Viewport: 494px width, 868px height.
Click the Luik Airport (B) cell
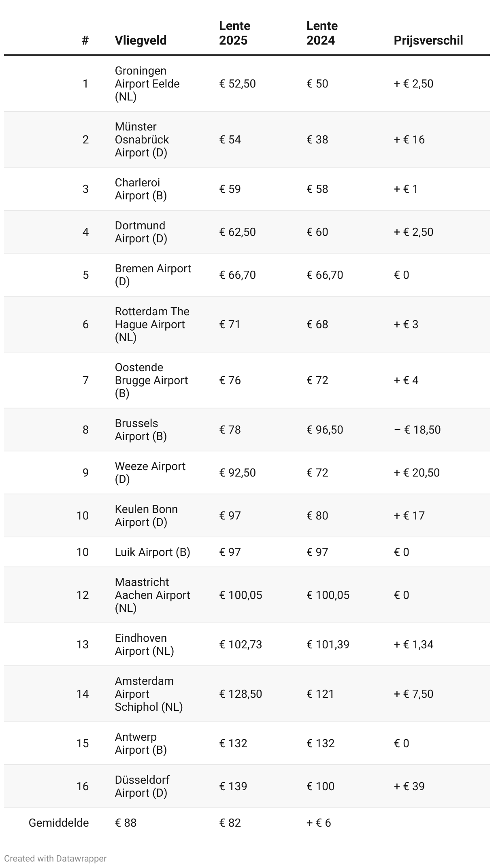[152, 552]
